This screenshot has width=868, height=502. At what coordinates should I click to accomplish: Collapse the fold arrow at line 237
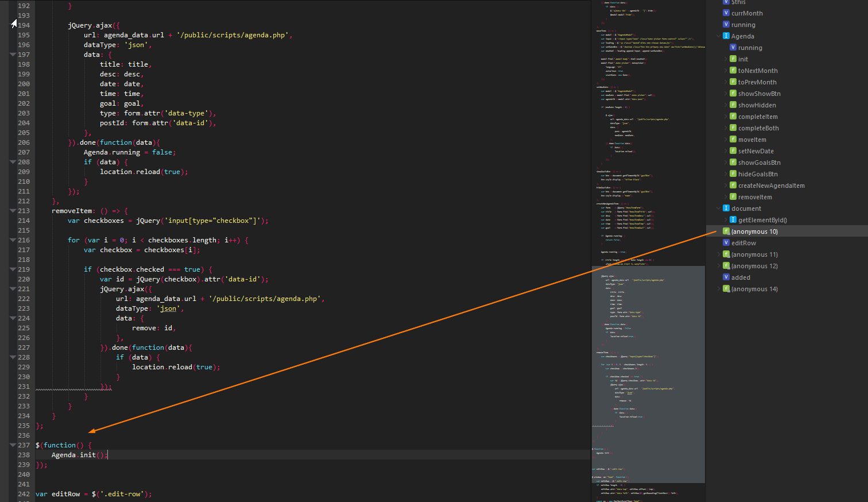pos(13,445)
